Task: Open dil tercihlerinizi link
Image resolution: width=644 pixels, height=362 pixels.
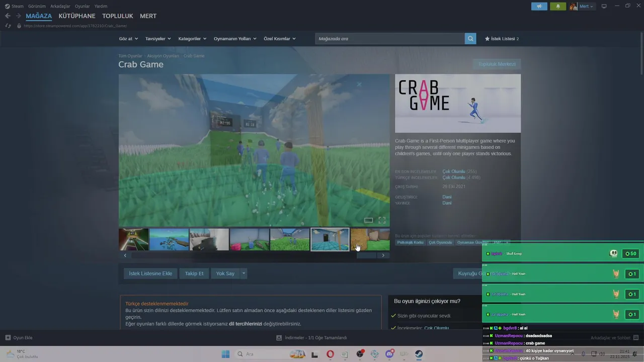Action: coord(246,324)
